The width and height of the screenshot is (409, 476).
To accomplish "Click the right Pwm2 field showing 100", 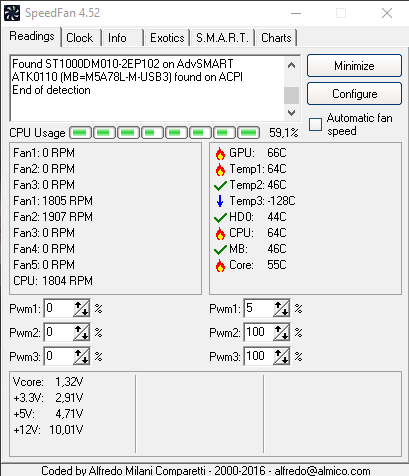I will click(259, 332).
